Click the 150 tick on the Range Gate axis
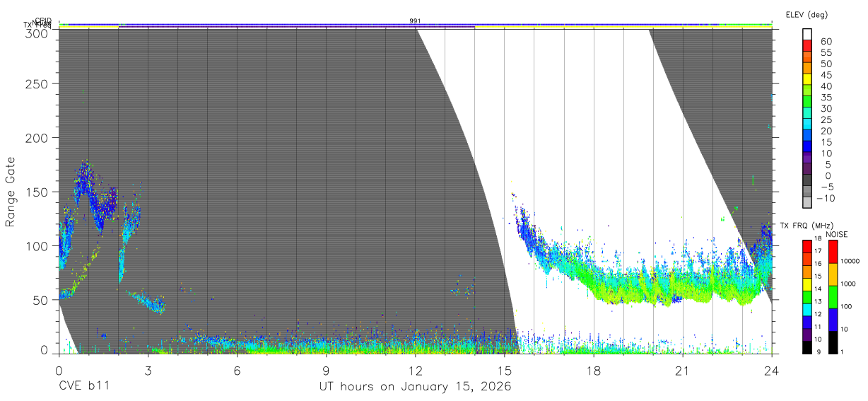 click(38, 192)
